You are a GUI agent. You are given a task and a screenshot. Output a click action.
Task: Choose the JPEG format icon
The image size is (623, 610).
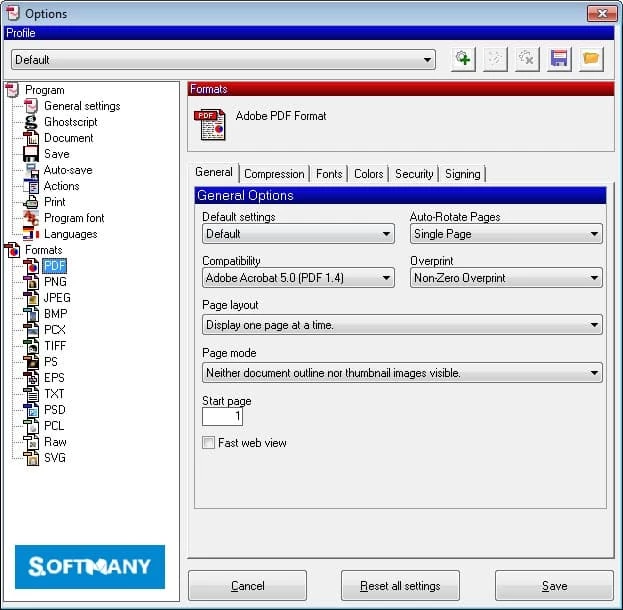pos(31,298)
